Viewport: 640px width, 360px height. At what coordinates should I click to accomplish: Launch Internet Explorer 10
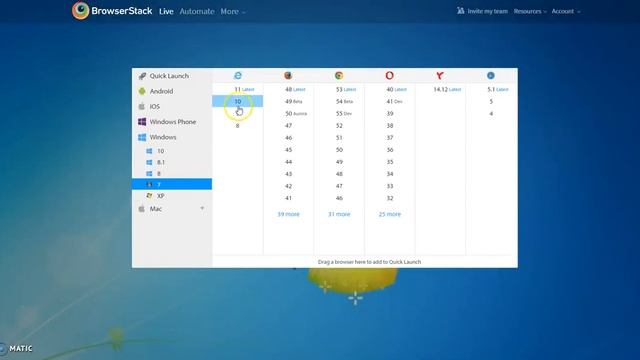coord(238,101)
